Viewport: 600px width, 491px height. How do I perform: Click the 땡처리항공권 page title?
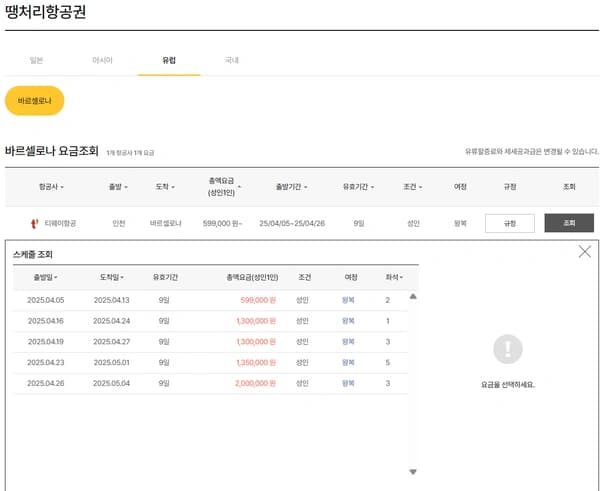tap(45, 12)
